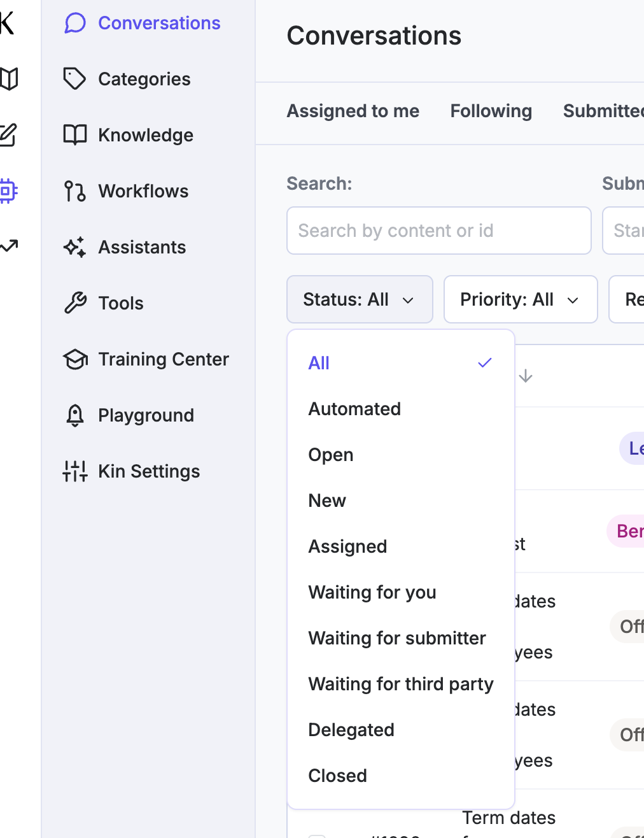Open the Knowledge book icon in sidebar
This screenshot has width=644, height=838.
(x=75, y=135)
